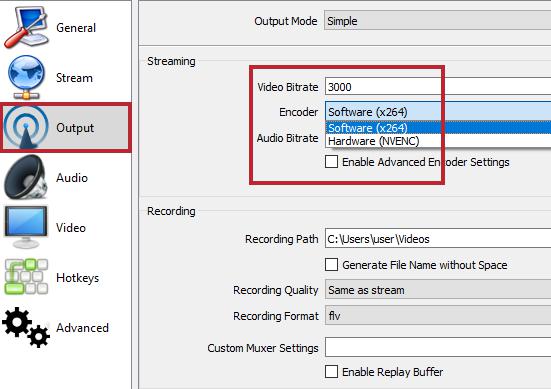Switch to the Stream settings label
The image size is (551, 389).
(x=74, y=78)
